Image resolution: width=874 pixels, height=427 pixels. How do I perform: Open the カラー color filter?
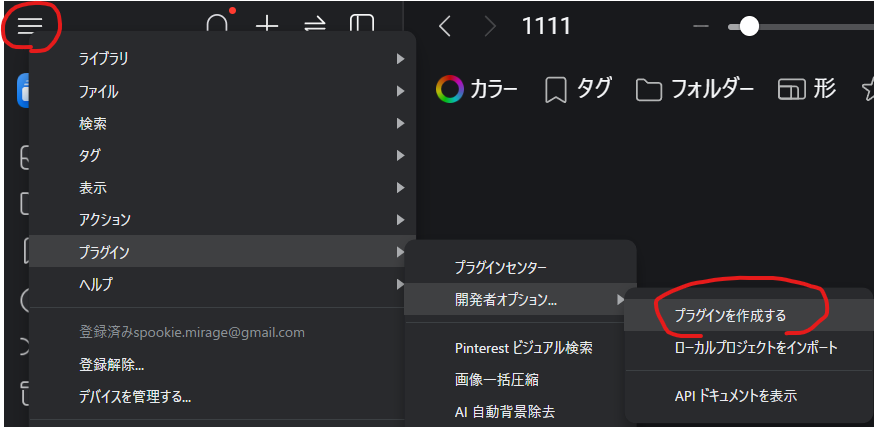pyautogui.click(x=477, y=89)
